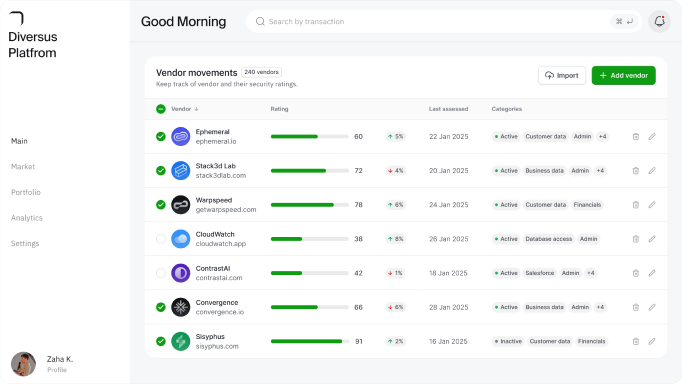The width and height of the screenshot is (682, 384).
Task: Uncheck the Warpspeed row checkbox
Action: (x=160, y=205)
